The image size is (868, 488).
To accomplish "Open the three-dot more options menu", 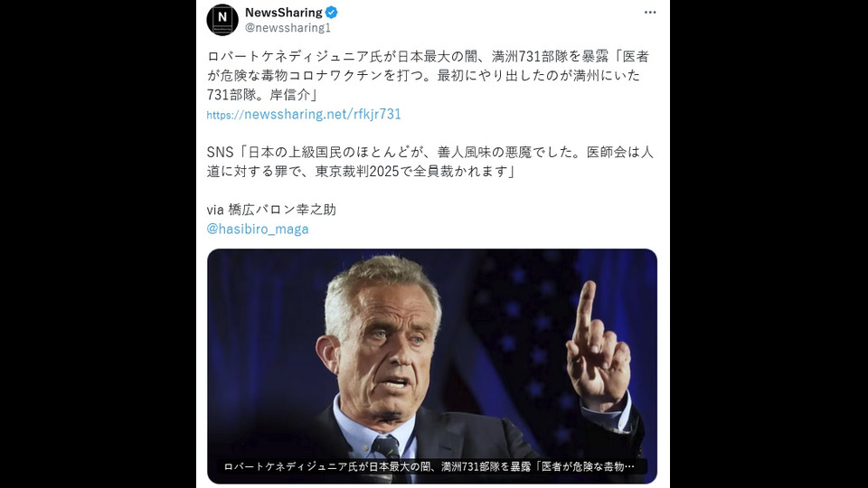I will click(650, 12).
